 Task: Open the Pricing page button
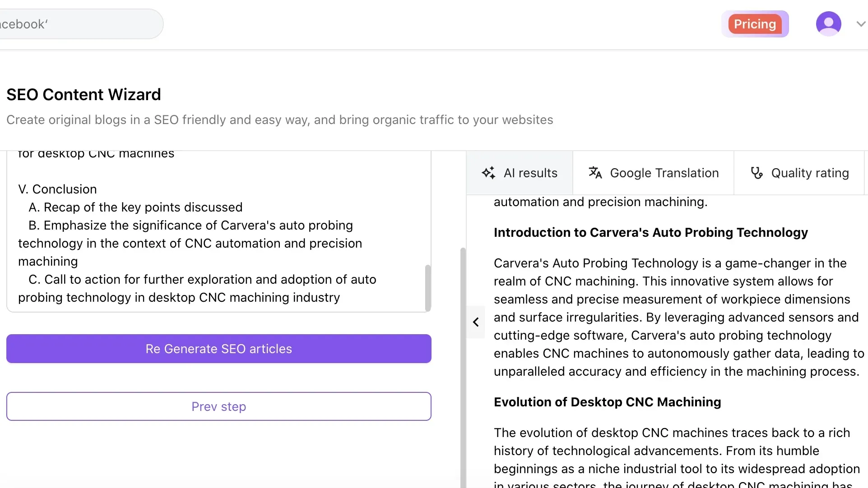[755, 24]
